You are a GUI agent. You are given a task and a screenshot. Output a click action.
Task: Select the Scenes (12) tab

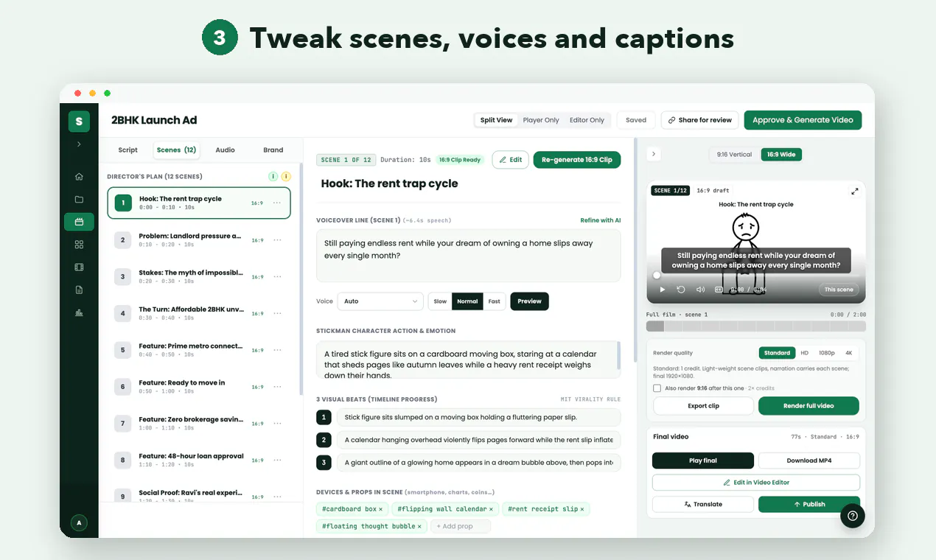coord(176,150)
